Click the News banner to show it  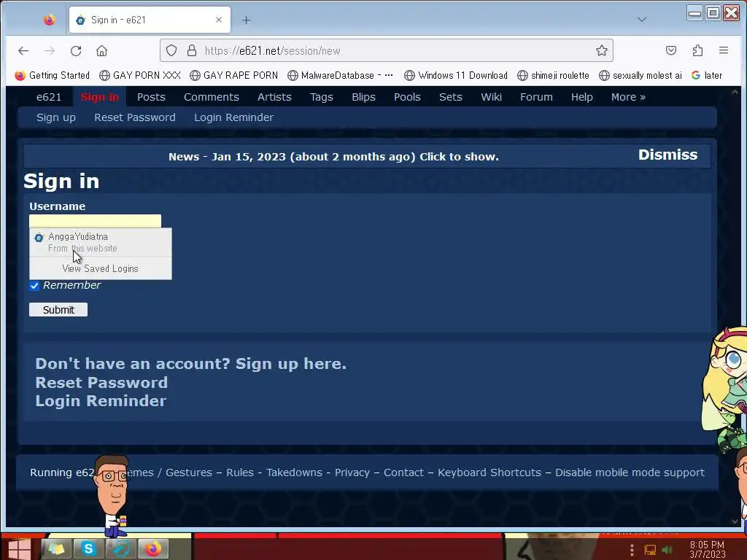coord(333,157)
